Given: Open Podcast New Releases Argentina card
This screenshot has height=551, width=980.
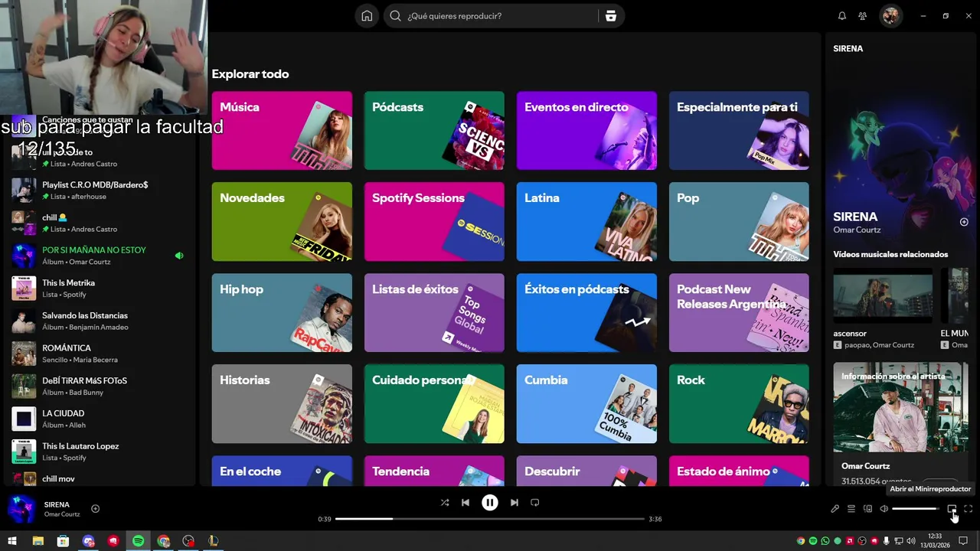Looking at the screenshot, I should pyautogui.click(x=739, y=313).
